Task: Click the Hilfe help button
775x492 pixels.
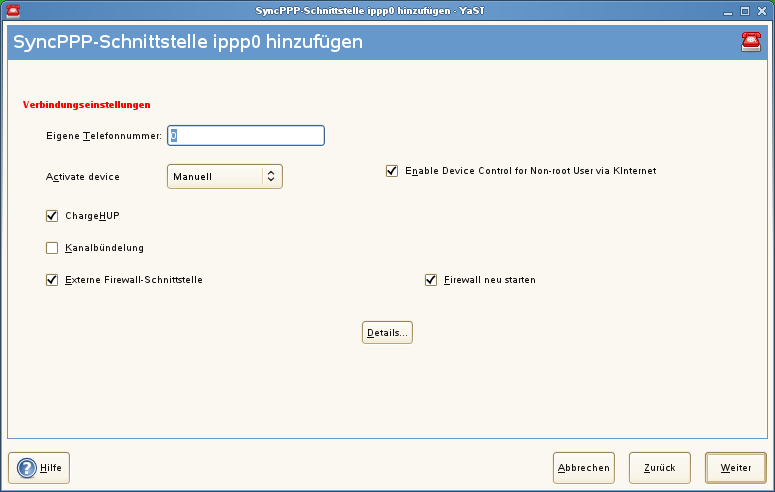Action: [x=39, y=467]
